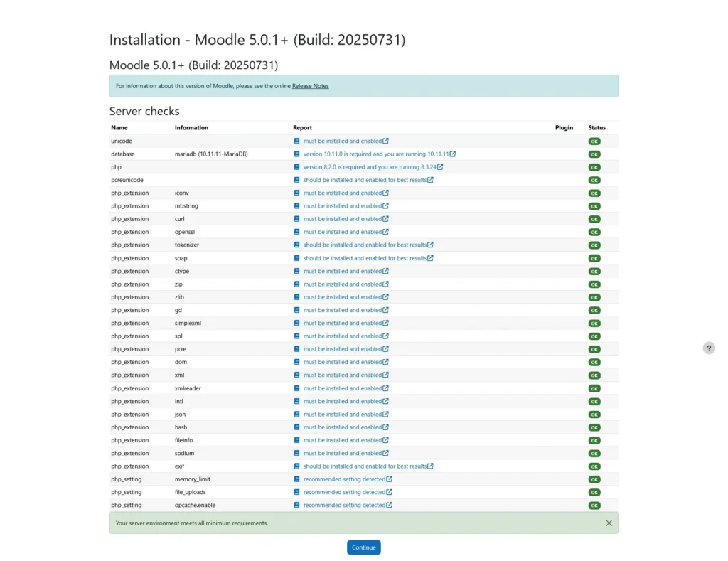Open the documentation icon for memory_limit
Viewport: 728px width, 561px height.
[296, 479]
